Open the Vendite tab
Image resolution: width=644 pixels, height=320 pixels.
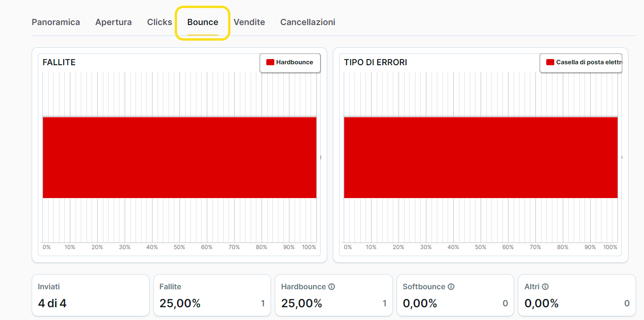pyautogui.click(x=249, y=22)
